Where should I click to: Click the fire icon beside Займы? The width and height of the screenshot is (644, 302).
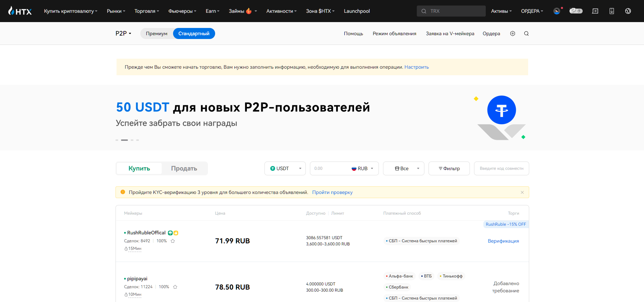(249, 11)
